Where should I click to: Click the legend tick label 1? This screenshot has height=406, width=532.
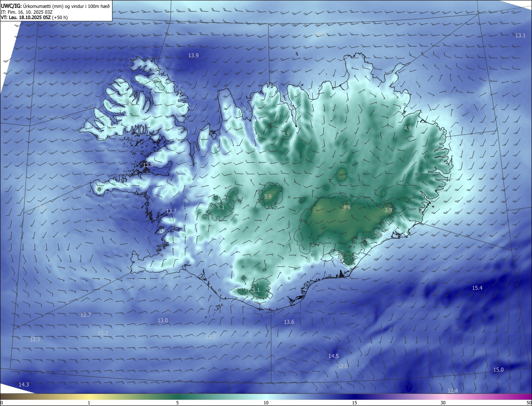(89, 403)
